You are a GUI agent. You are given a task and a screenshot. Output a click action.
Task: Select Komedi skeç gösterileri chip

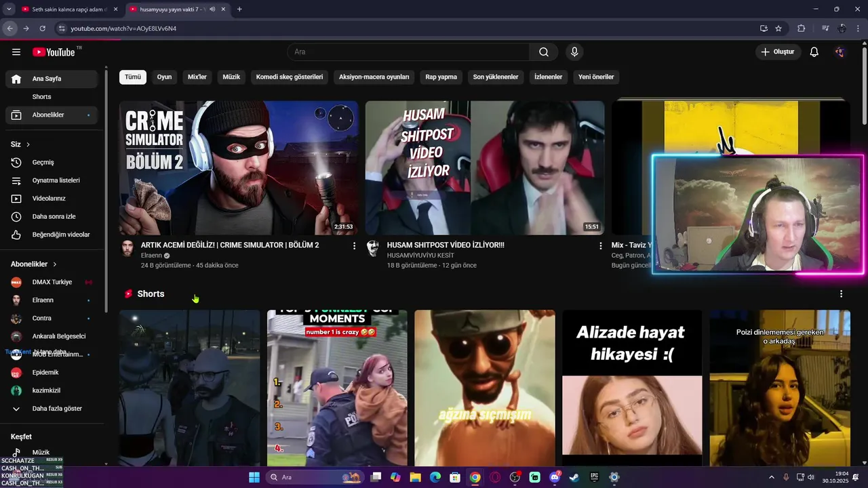pos(290,77)
